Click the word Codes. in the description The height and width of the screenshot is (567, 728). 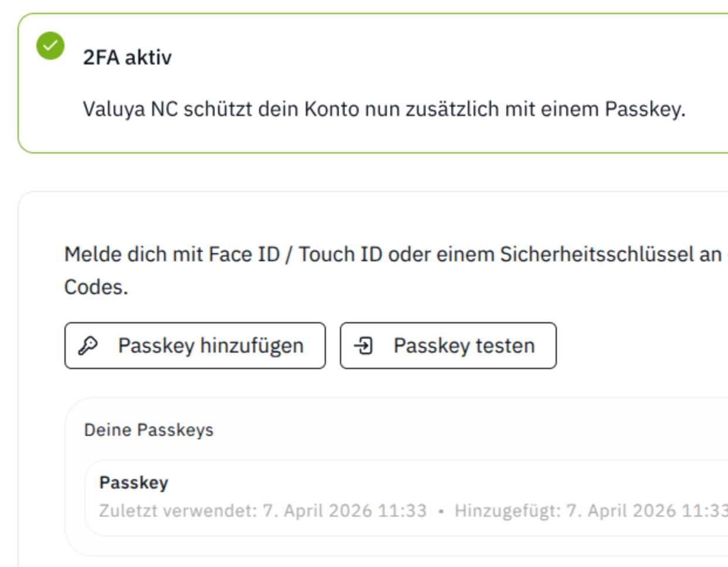coord(96,287)
